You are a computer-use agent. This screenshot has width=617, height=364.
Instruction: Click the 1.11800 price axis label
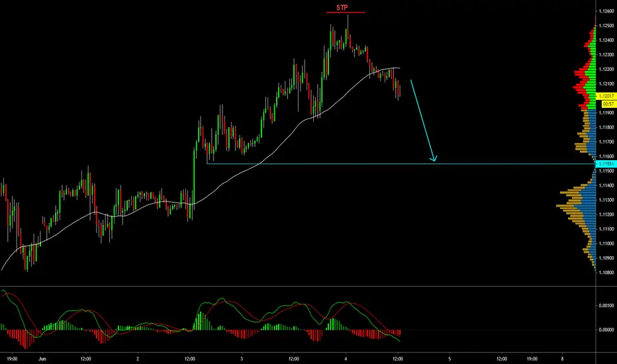[x=606, y=128]
